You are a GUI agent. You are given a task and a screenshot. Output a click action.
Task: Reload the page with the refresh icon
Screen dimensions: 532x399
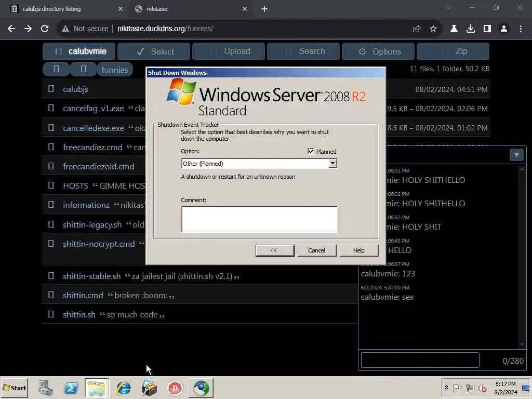pyautogui.click(x=45, y=29)
